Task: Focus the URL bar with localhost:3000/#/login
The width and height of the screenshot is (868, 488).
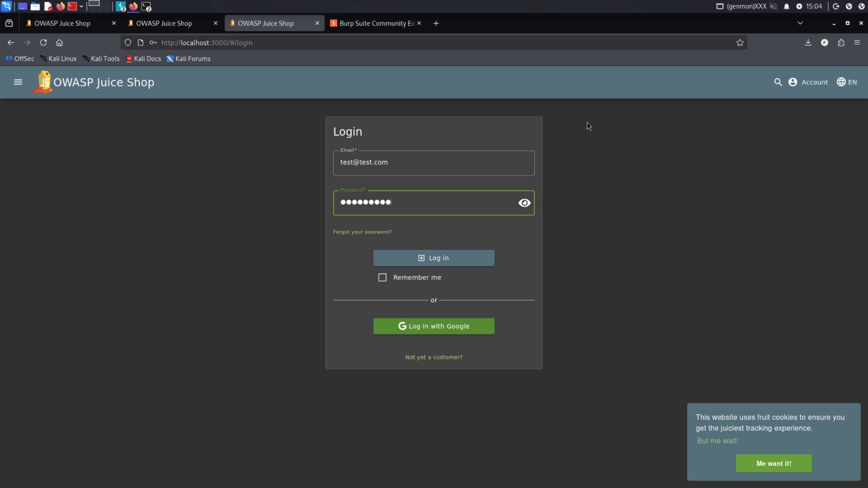Action: [x=434, y=43]
